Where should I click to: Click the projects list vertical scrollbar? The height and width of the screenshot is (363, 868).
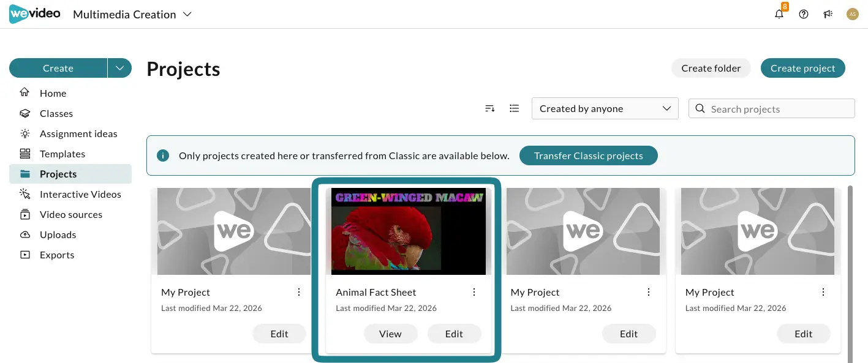point(850,274)
